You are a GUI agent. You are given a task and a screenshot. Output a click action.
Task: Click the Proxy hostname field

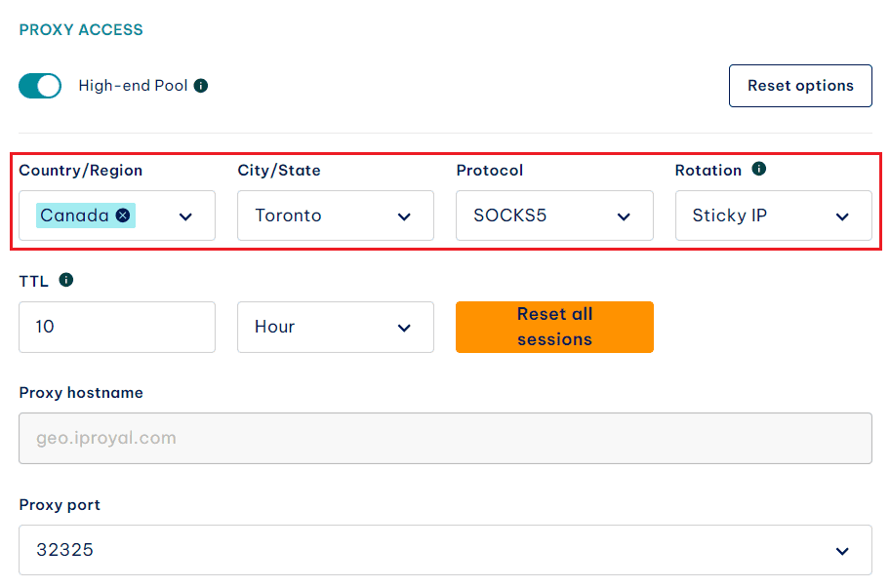click(445, 438)
